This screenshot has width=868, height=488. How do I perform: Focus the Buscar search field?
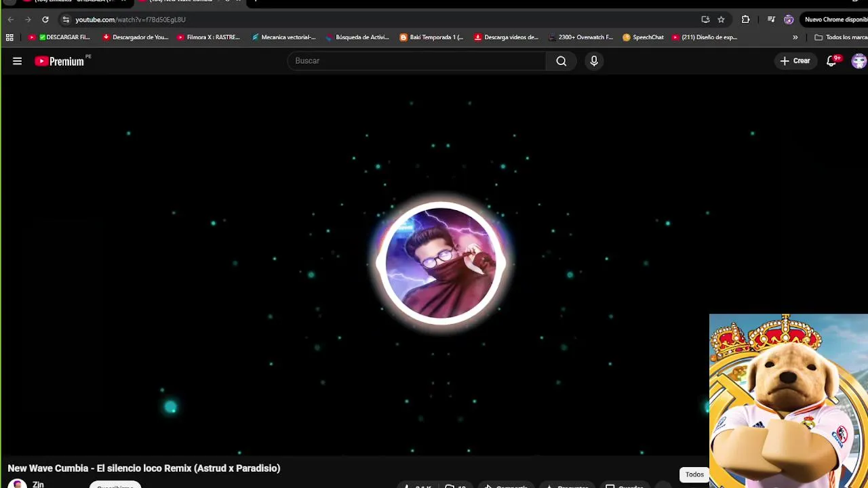pyautogui.click(x=416, y=61)
